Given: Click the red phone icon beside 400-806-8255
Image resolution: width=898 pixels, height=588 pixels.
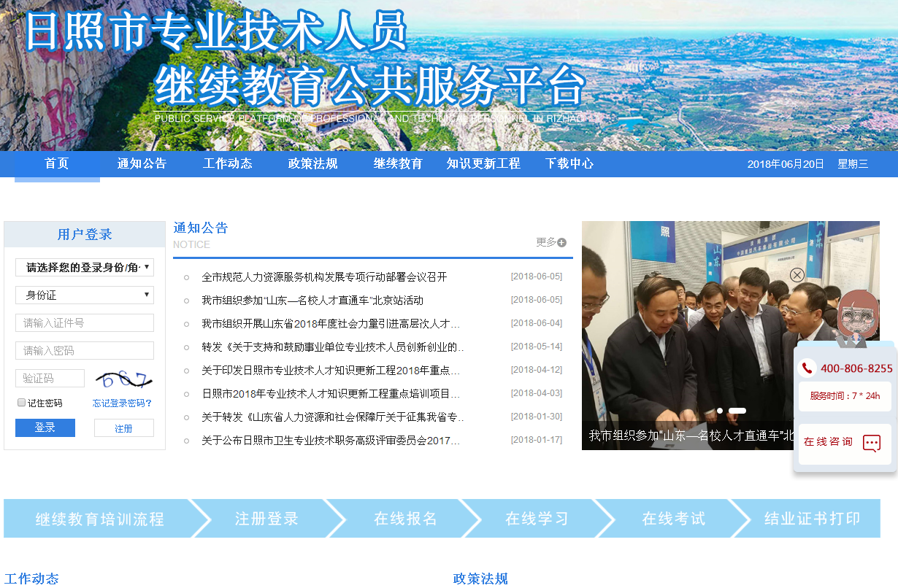Looking at the screenshot, I should 807,368.
